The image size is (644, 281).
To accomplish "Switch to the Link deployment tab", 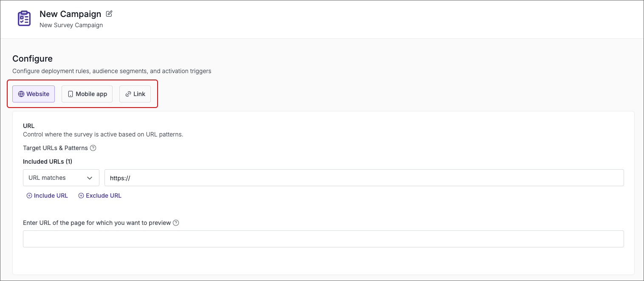I will pyautogui.click(x=135, y=94).
